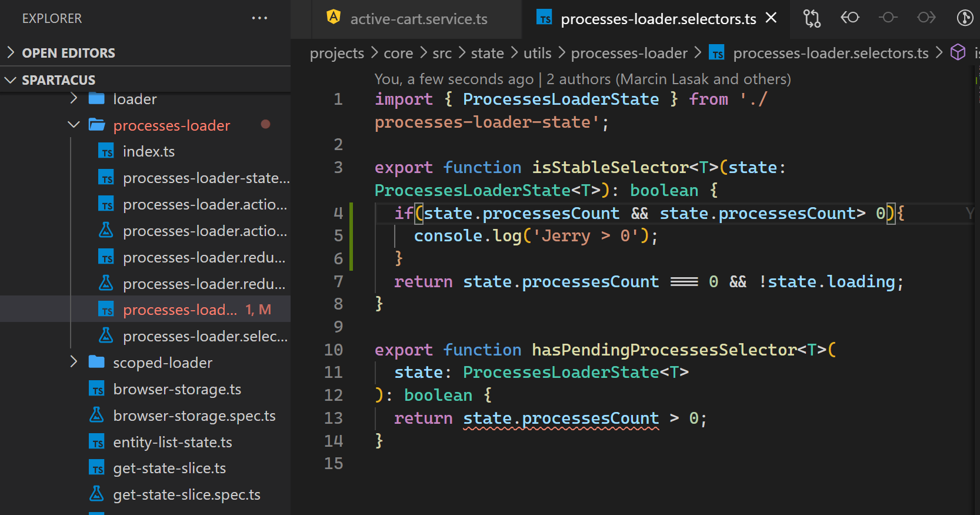The width and height of the screenshot is (980, 515).
Task: Click breadcrumb segment 'utils'
Action: tap(538, 53)
